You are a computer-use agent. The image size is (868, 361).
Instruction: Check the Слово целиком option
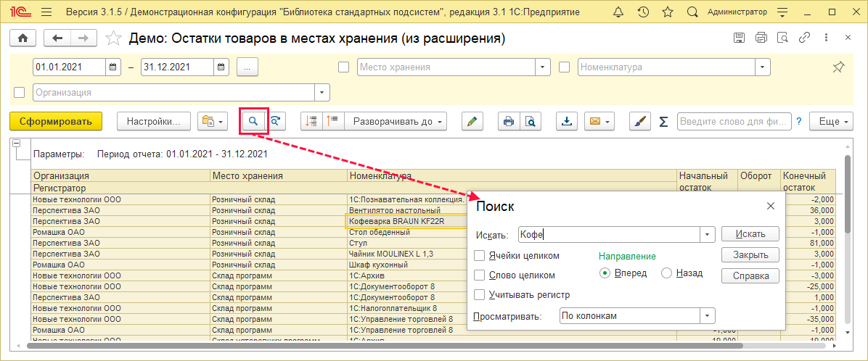coord(480,275)
